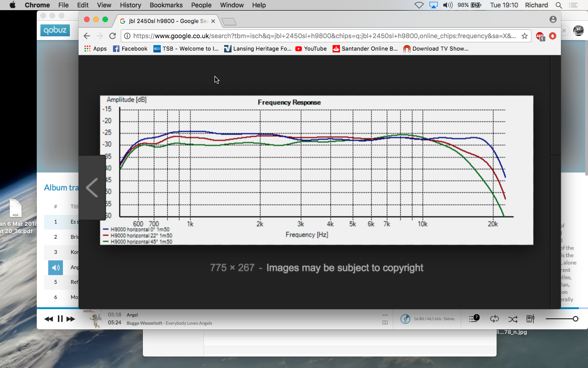Open the Download TV Show bookmark
Screen dimensions: 588x368
pos(436,48)
